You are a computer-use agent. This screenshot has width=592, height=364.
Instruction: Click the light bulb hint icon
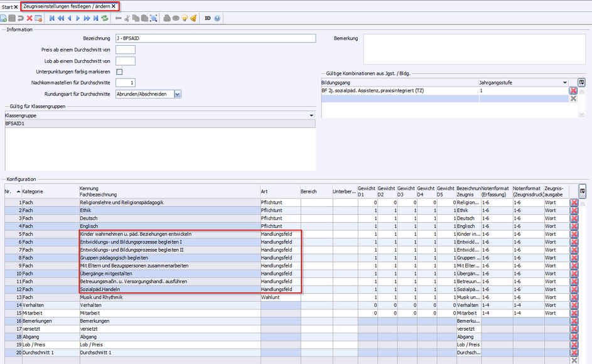click(x=185, y=18)
